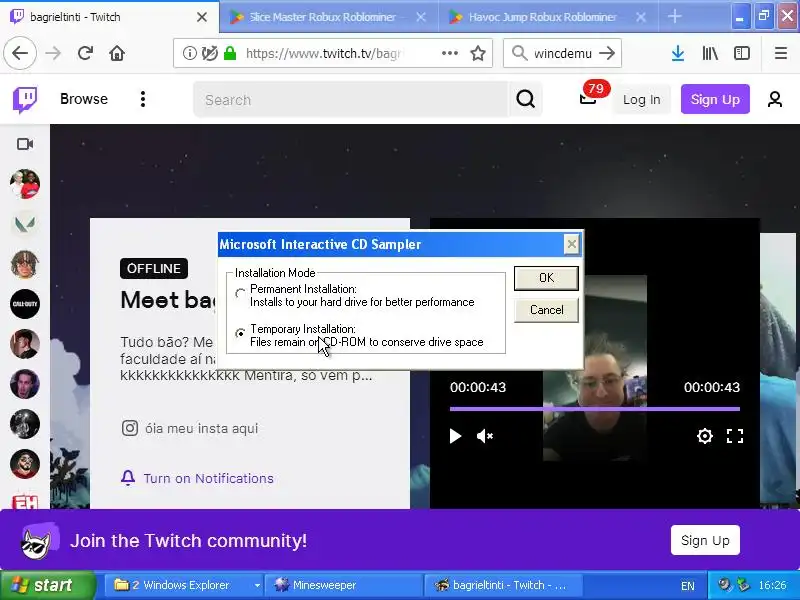Image resolution: width=800 pixels, height=600 pixels.
Task: Expand the Windows Explorer taskbar group arrow
Action: (257, 585)
